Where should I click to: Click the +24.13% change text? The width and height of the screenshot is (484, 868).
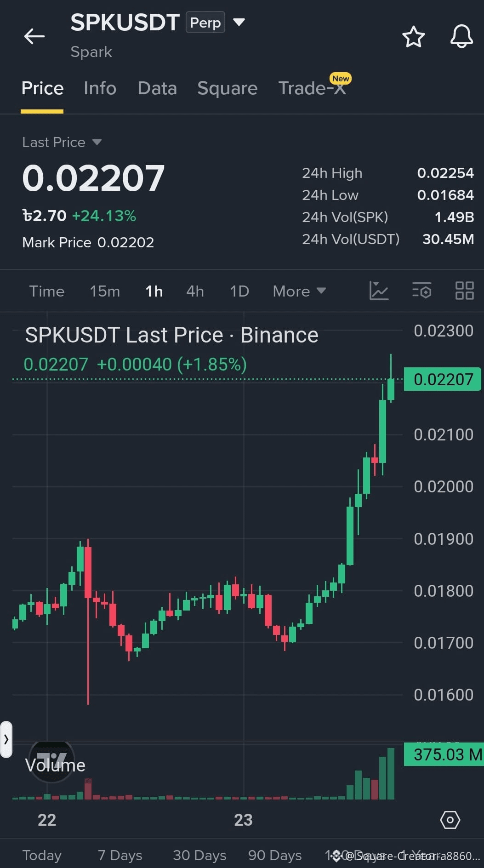click(104, 216)
